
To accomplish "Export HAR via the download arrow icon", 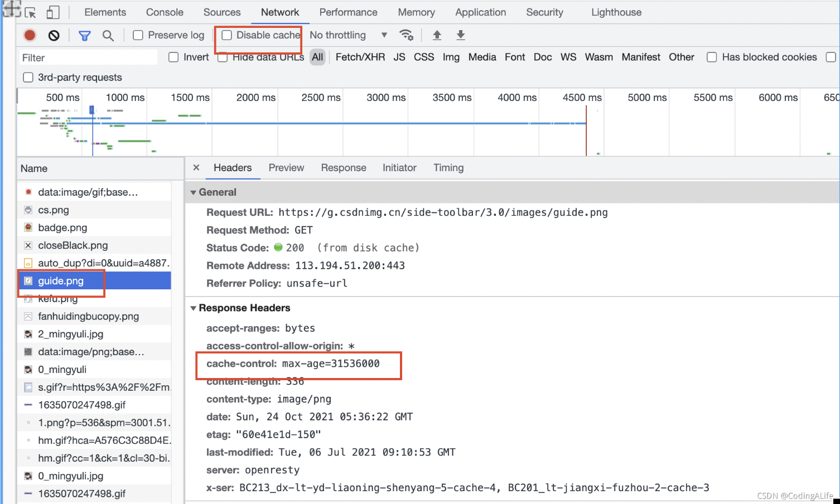I will pyautogui.click(x=460, y=35).
